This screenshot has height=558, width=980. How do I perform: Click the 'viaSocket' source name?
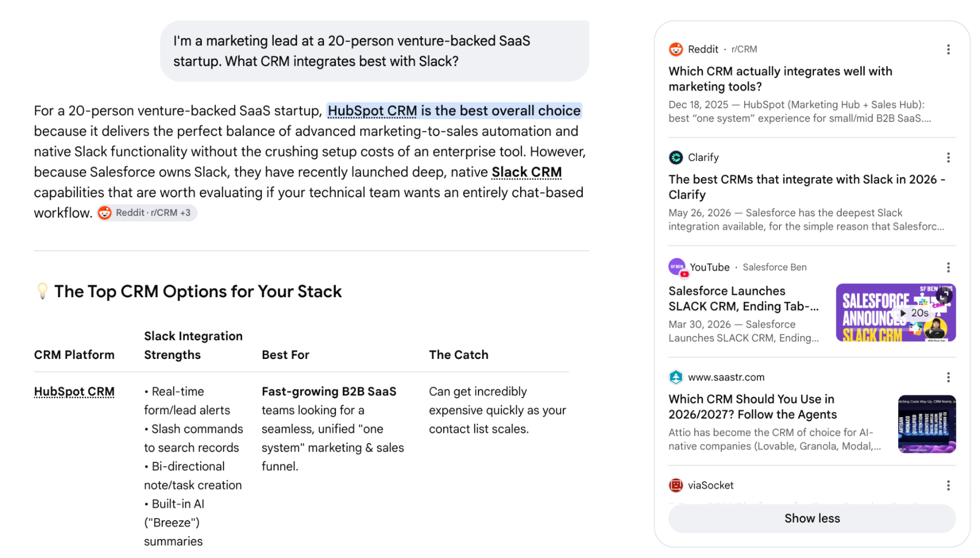click(710, 485)
